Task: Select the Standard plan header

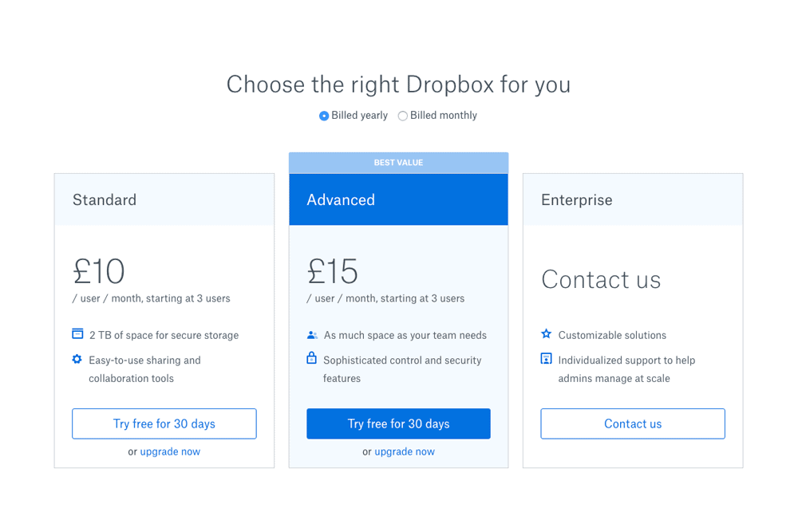Action: pos(164,199)
